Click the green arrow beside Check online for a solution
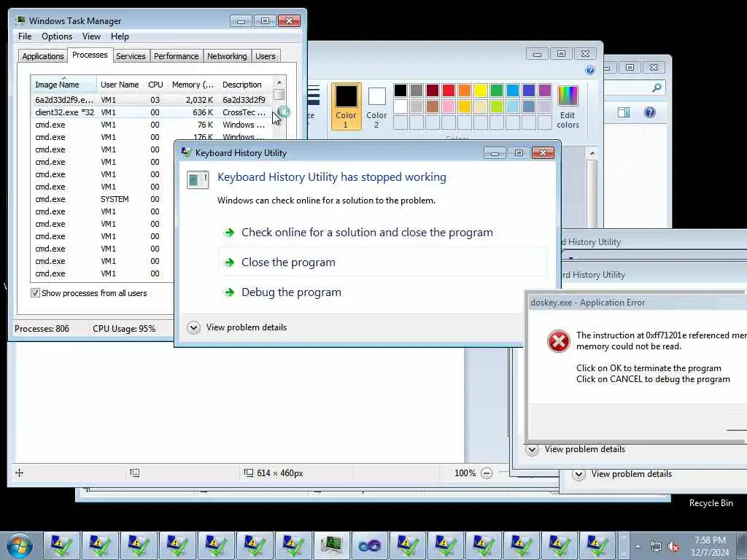The width and height of the screenshot is (747, 560). click(x=230, y=233)
